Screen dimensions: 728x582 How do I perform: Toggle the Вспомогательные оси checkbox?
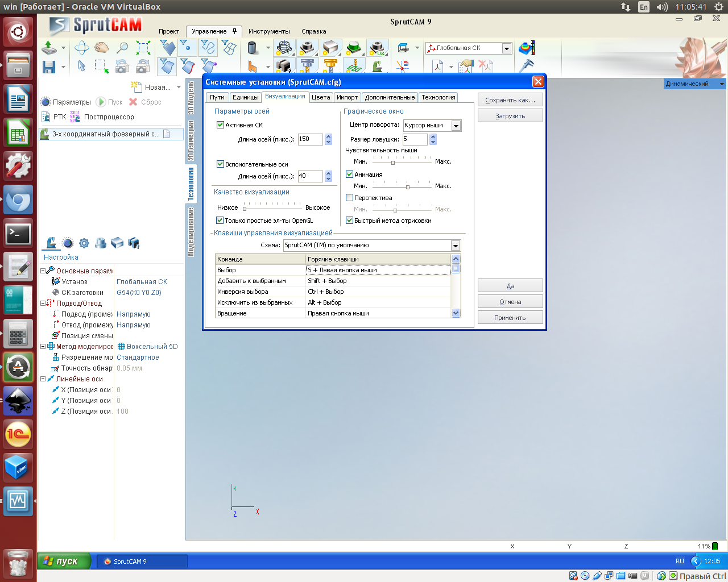[x=220, y=164]
